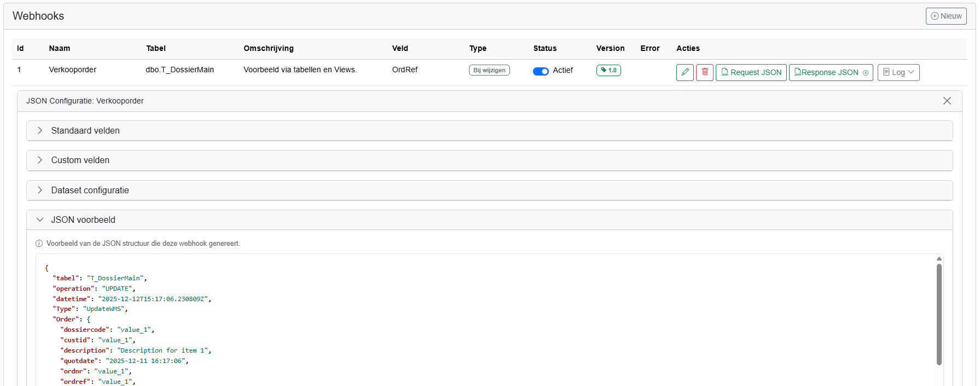Click the Status column header
Screen dimensions: 980x386
coord(545,48)
